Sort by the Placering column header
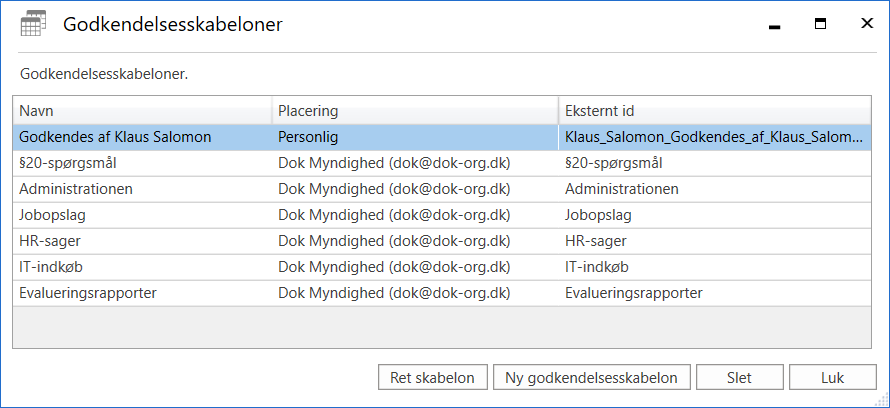This screenshot has width=890, height=408. (x=414, y=110)
